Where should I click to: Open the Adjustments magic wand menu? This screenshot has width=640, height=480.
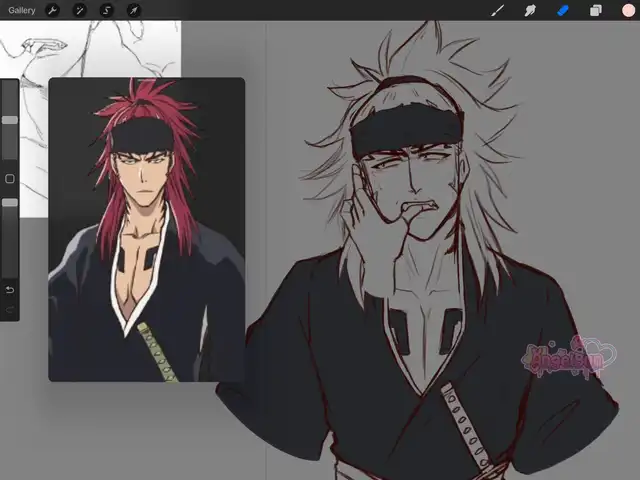[80, 10]
